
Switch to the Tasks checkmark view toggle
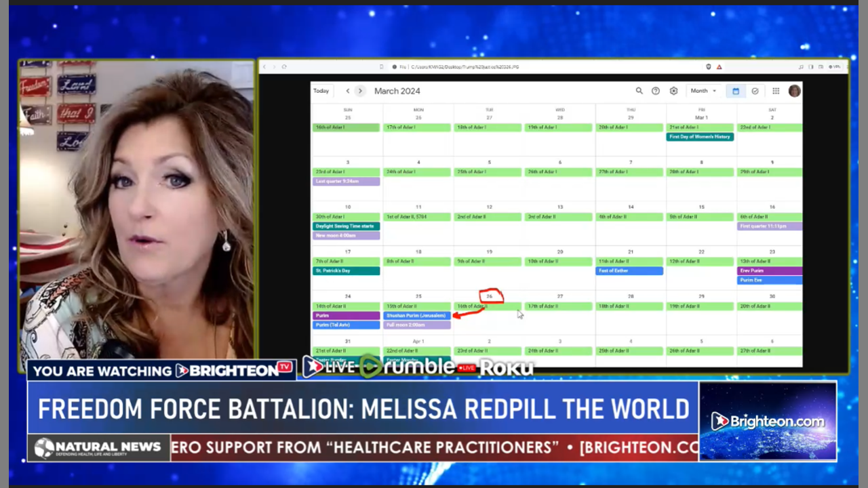coord(755,91)
